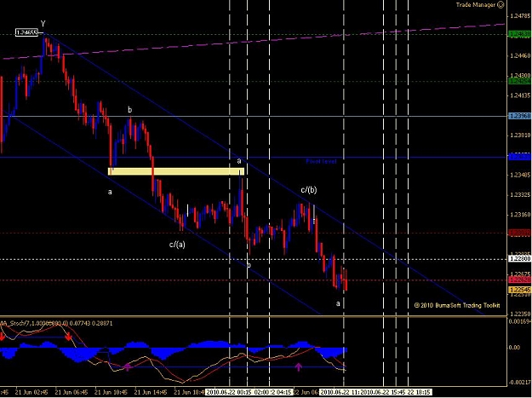Image resolution: width=532 pixels, height=398 pixels.
Task: Click the -0.00217 indicator scale value
Action: (519, 382)
